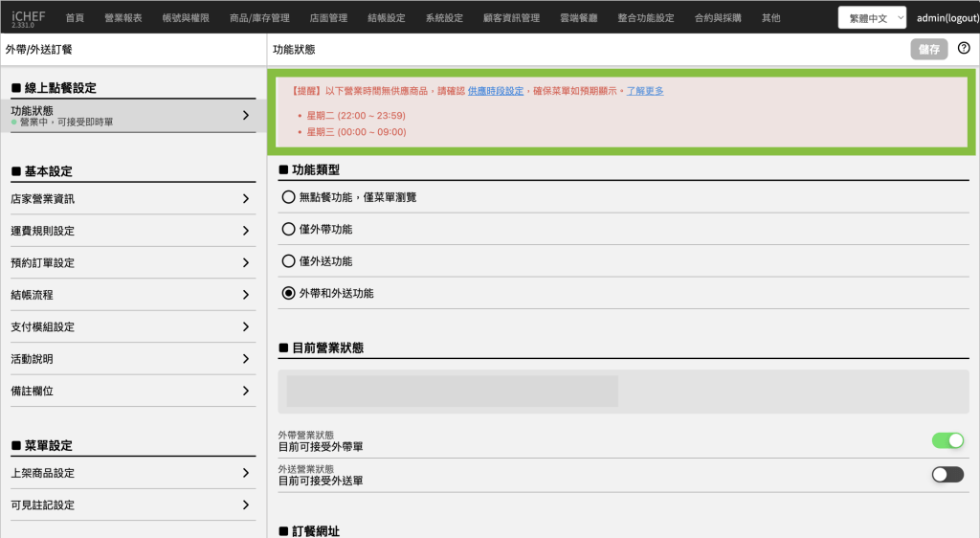This screenshot has width=980, height=538.
Task: Click the 儲存 save button
Action: pyautogui.click(x=928, y=50)
